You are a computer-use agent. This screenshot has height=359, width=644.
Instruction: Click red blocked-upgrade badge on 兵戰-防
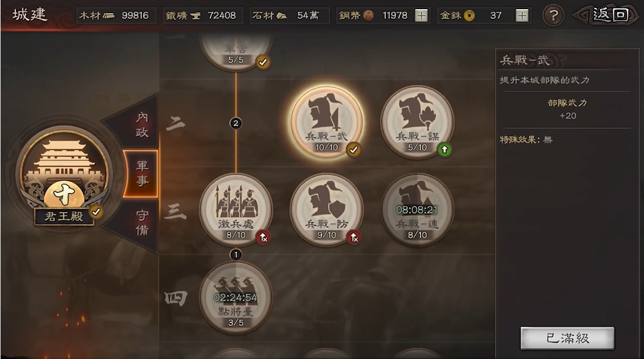tap(353, 238)
